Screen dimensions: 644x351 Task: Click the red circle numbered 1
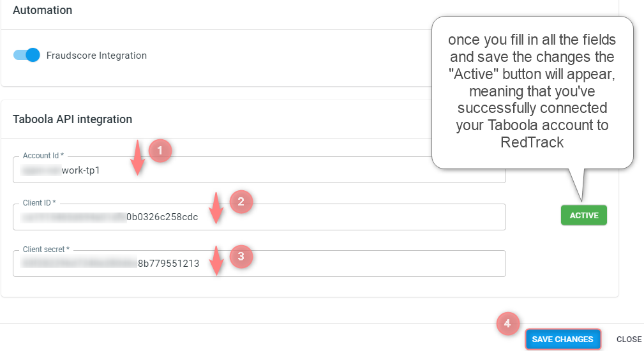[x=160, y=151]
